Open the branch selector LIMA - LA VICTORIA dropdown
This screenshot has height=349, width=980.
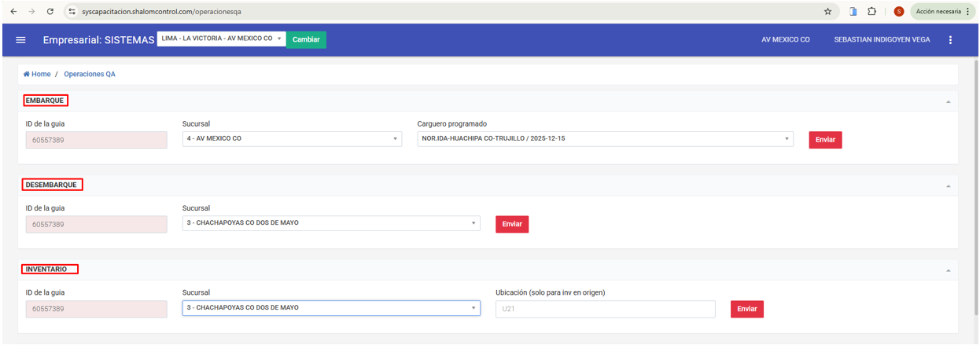click(221, 39)
